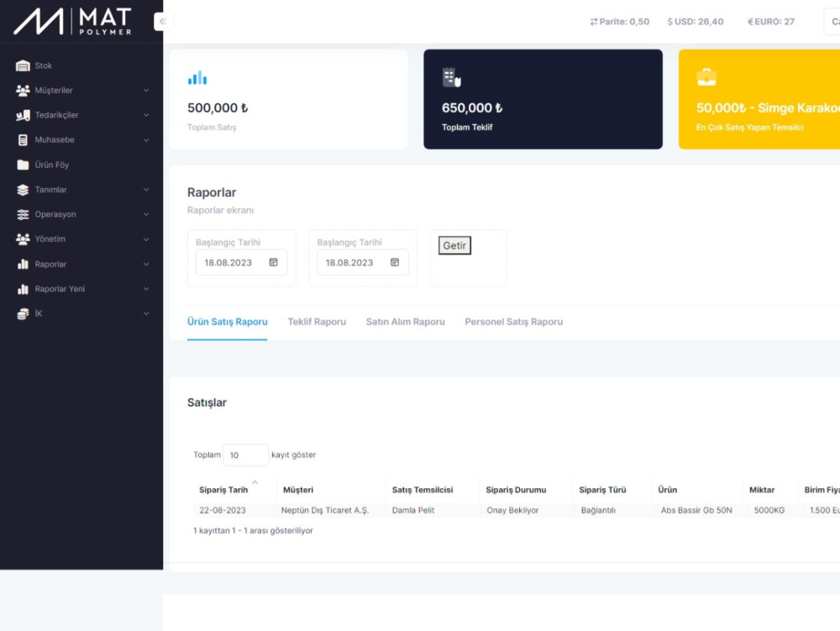Click the İK coins icon
Screen dimensions: 840x631
point(23,313)
